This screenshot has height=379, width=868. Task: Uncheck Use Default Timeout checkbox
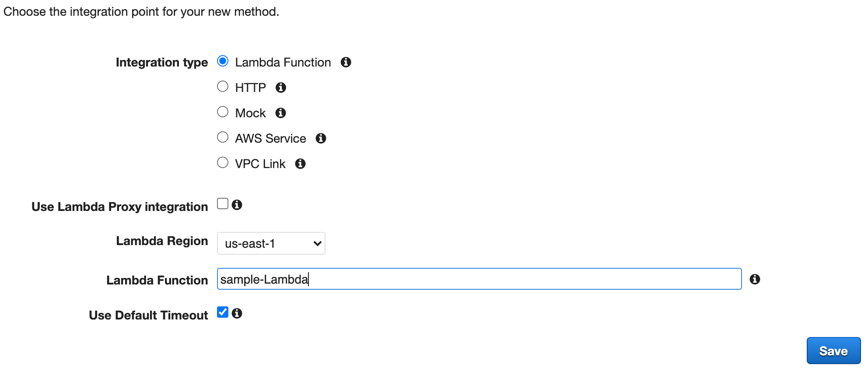point(223,312)
